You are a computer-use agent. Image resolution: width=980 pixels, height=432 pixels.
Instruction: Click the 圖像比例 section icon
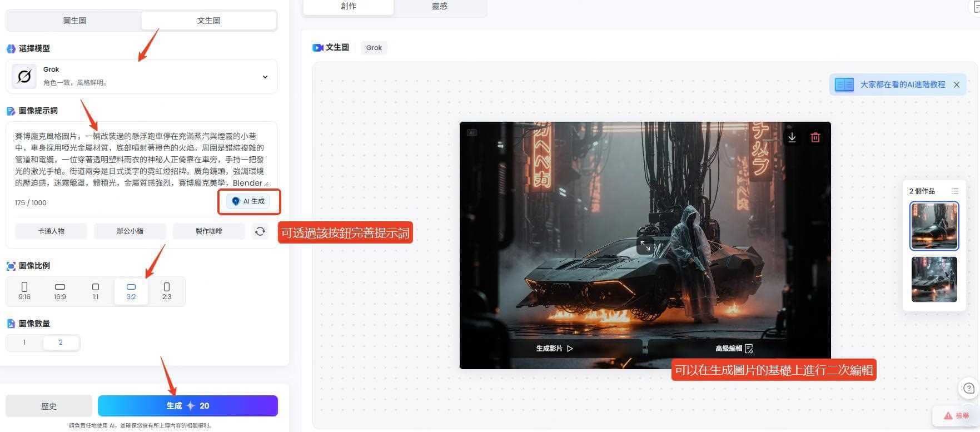11,266
